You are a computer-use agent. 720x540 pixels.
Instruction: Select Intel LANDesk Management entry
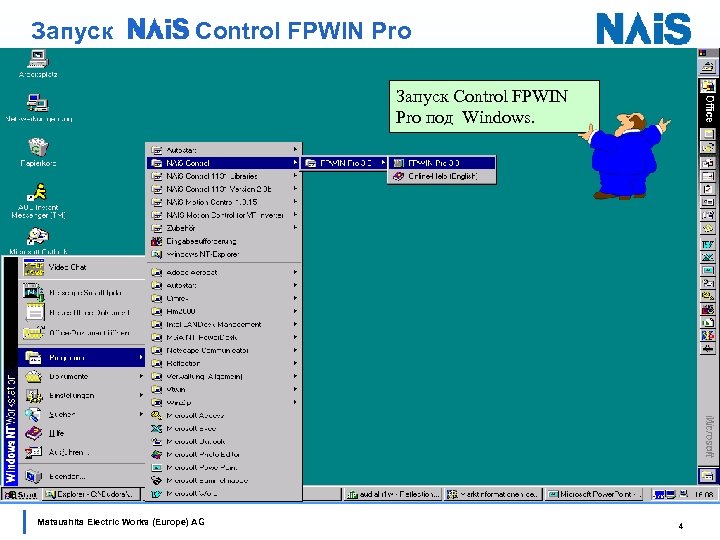(224, 324)
